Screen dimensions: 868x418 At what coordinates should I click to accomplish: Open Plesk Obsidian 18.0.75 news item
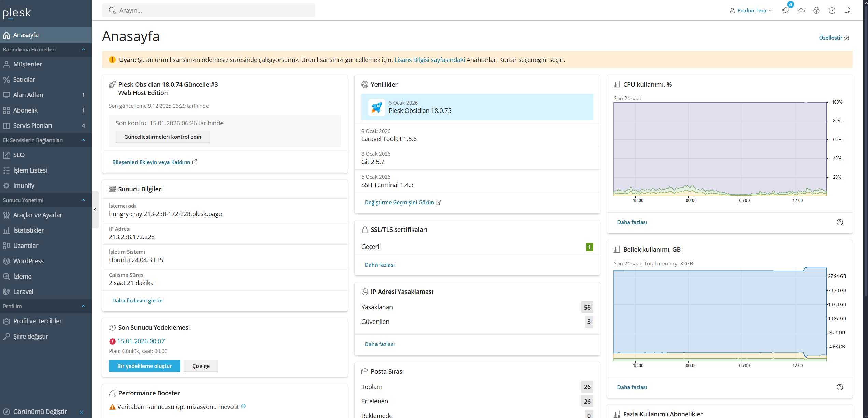[477, 107]
